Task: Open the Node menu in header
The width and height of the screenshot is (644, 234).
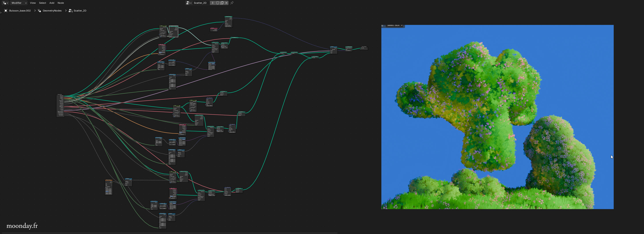Action: point(61,3)
